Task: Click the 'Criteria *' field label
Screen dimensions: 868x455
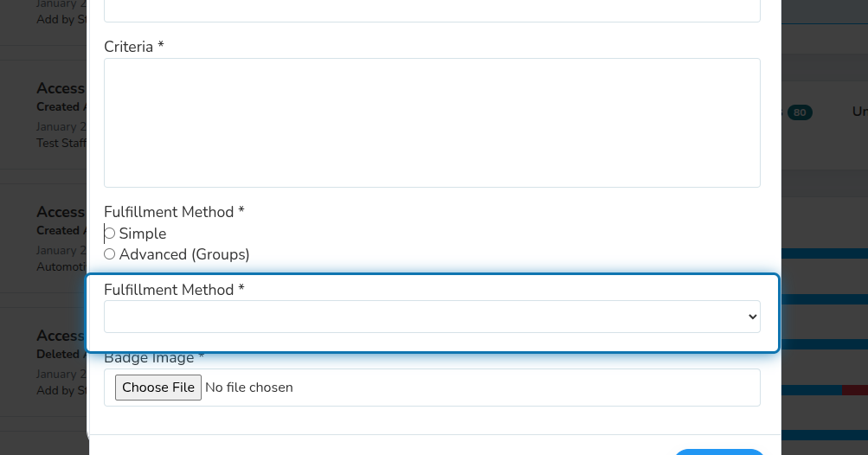Action: point(134,47)
